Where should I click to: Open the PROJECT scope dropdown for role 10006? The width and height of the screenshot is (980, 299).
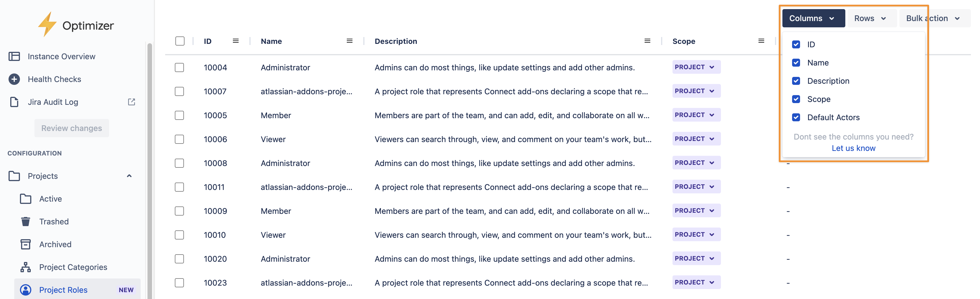coord(696,139)
